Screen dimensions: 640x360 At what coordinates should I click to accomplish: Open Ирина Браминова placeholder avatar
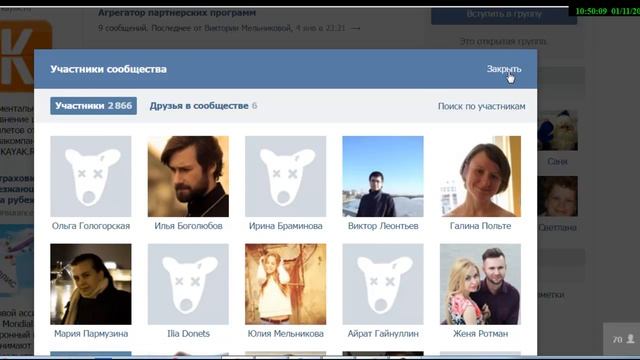tap(286, 176)
